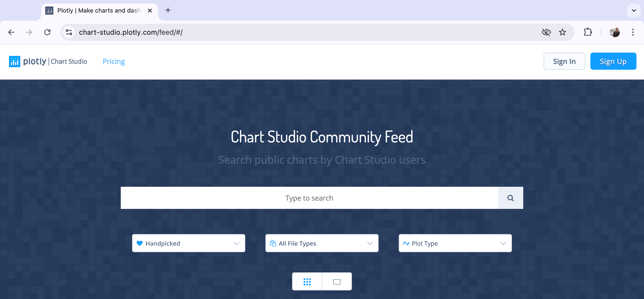644x299 pixels.
Task: Click the Sign Up button
Action: (x=613, y=61)
